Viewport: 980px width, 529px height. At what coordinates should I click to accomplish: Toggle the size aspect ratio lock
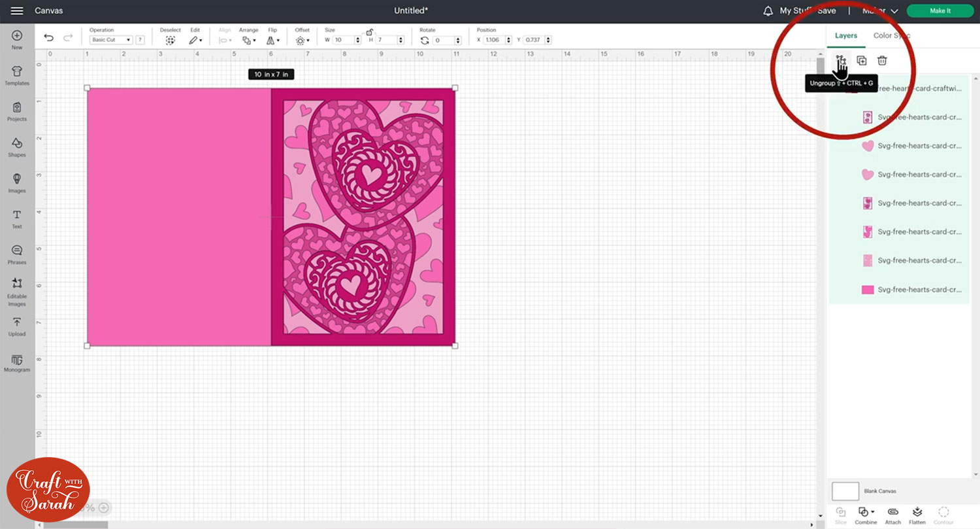coord(369,32)
